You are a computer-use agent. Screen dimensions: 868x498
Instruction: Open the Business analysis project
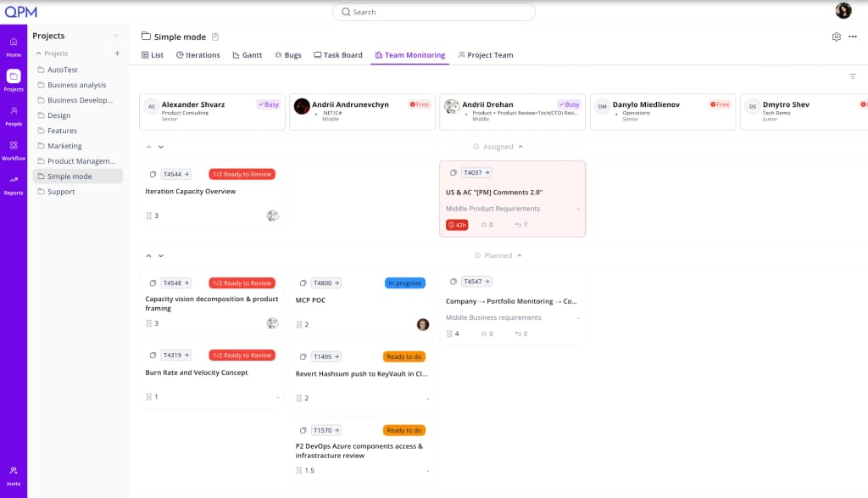tap(77, 85)
